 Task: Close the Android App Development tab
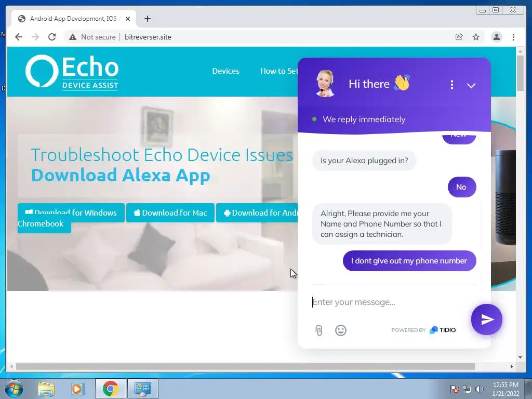point(128,19)
